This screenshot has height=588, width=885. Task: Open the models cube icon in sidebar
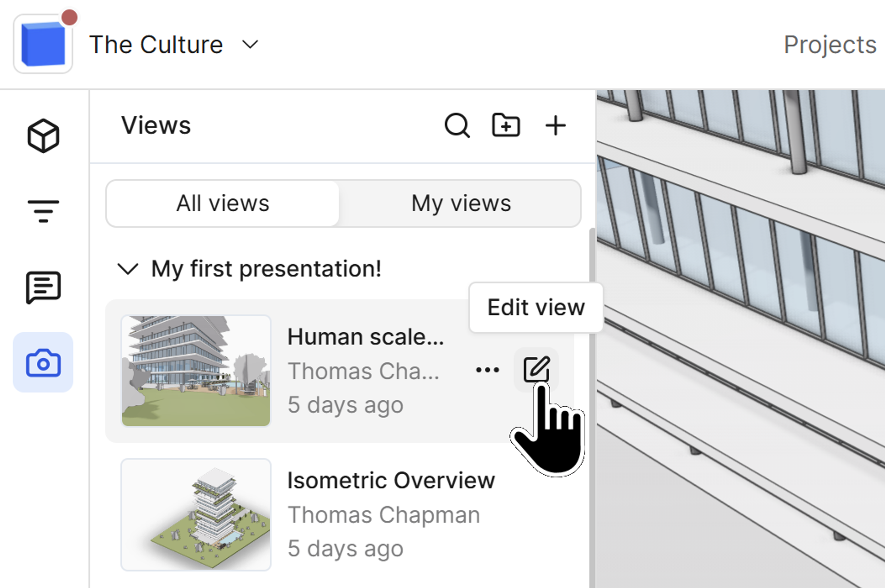[x=43, y=136]
